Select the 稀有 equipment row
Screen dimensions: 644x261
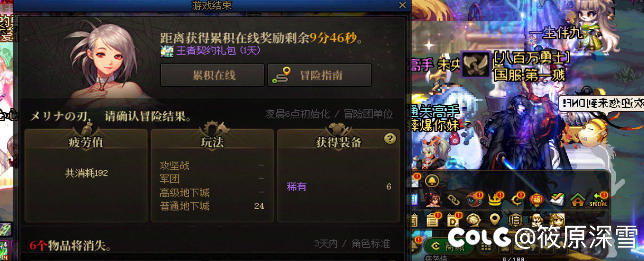(x=339, y=186)
